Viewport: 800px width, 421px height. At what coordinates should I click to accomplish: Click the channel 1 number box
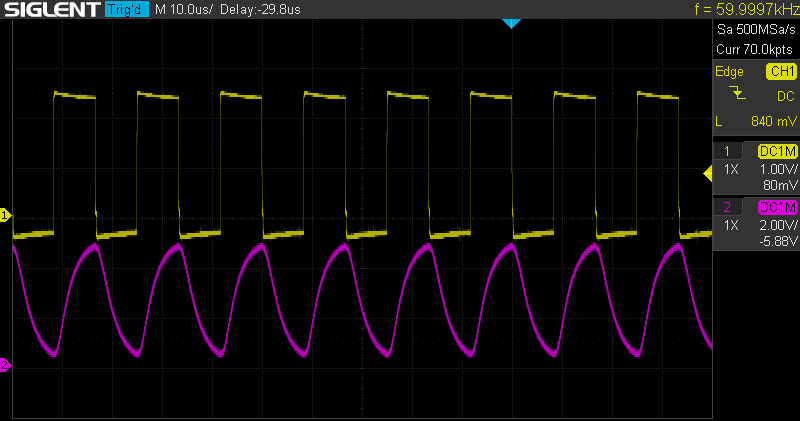727,151
